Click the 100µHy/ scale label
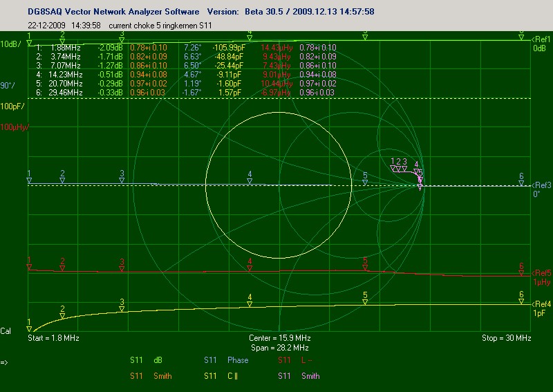 (x=15, y=127)
